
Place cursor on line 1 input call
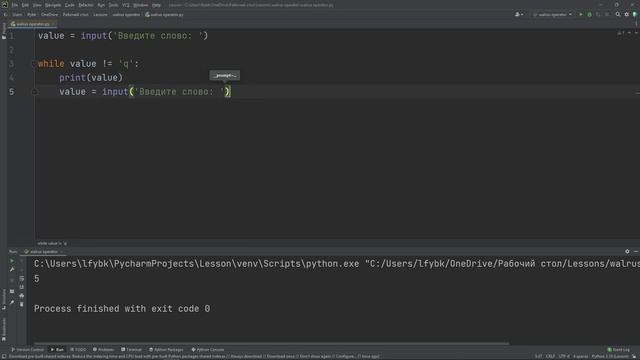pyautogui.click(x=94, y=36)
